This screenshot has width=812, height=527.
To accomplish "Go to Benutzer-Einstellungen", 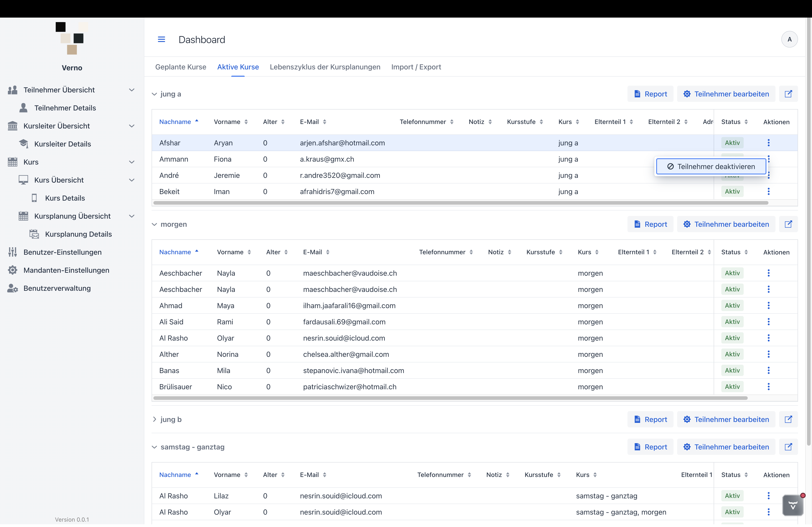I will click(x=62, y=252).
